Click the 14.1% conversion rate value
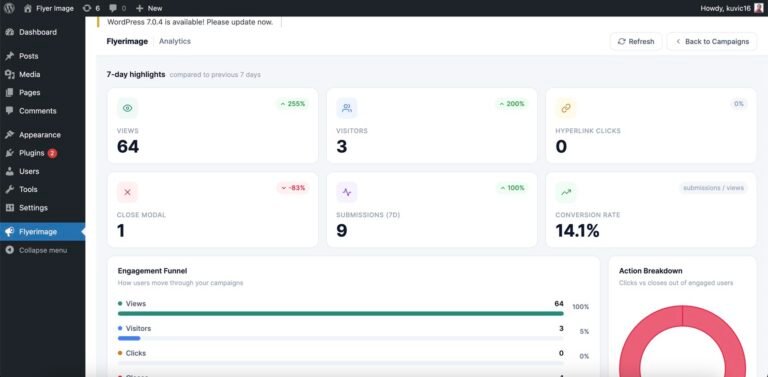 pos(577,231)
